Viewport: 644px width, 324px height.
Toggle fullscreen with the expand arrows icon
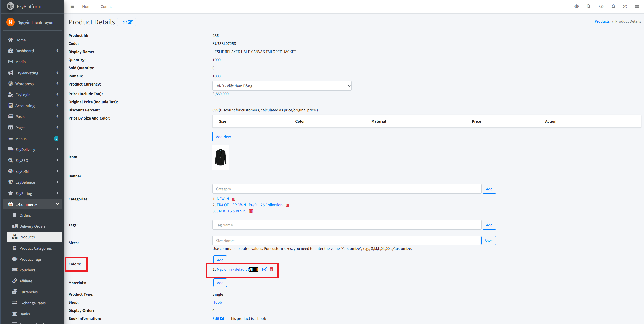[625, 6]
